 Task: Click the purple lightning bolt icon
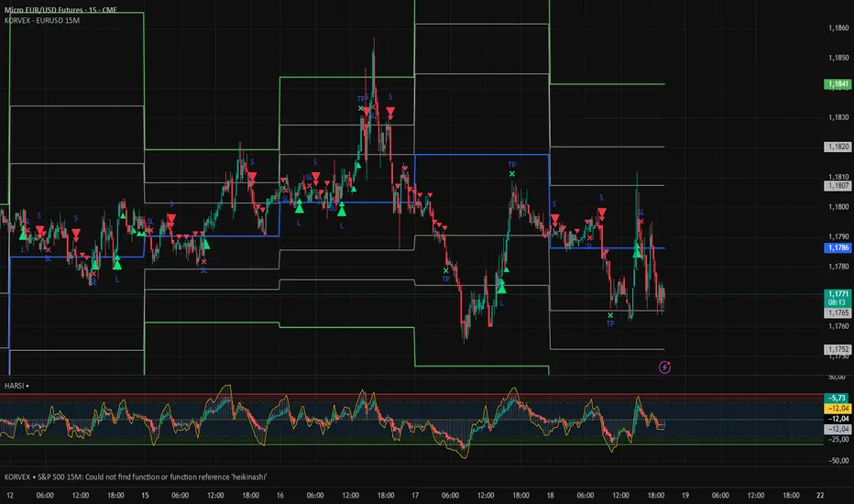(666, 367)
